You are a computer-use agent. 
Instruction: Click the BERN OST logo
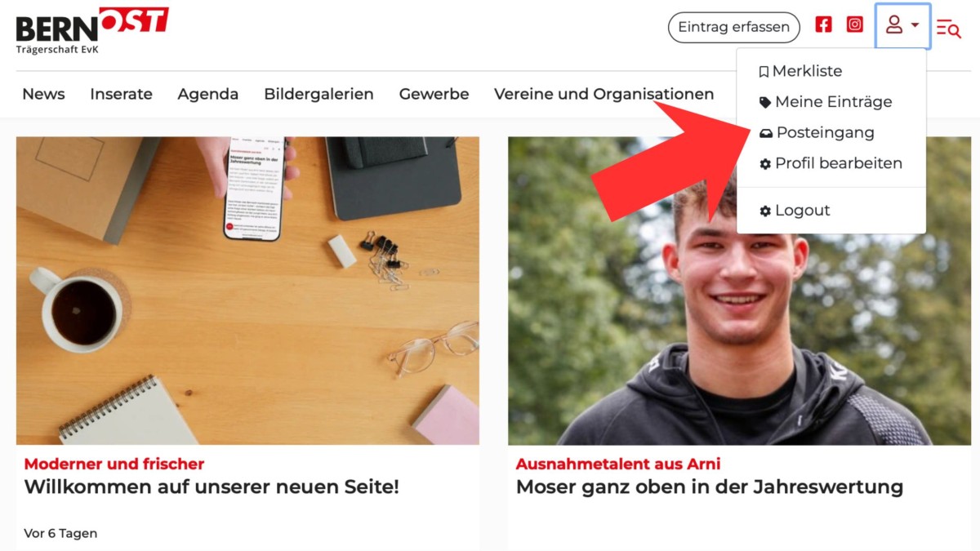point(91,30)
